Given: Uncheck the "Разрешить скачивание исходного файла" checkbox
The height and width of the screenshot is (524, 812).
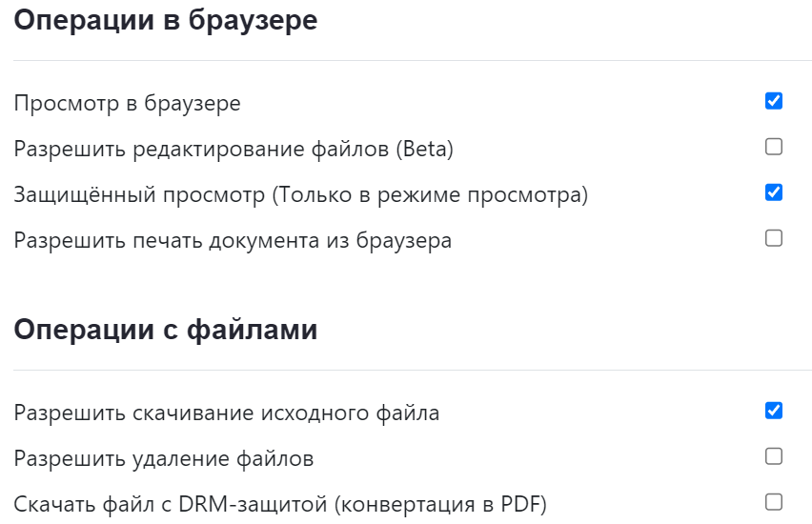Looking at the screenshot, I should pyautogui.click(x=774, y=411).
